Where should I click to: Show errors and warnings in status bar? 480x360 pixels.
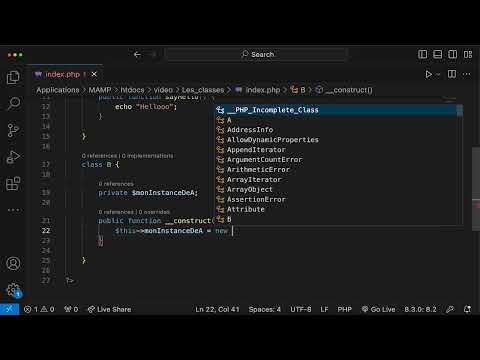pos(39,309)
